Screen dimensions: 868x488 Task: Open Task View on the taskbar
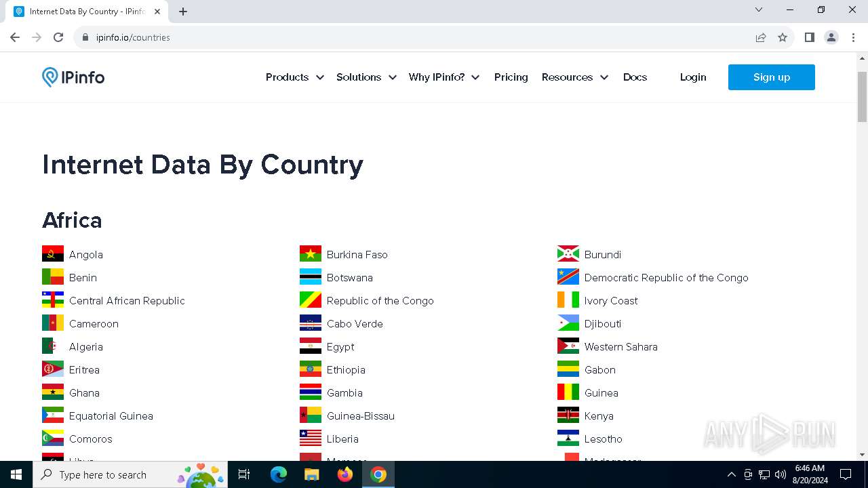pyautogui.click(x=244, y=474)
